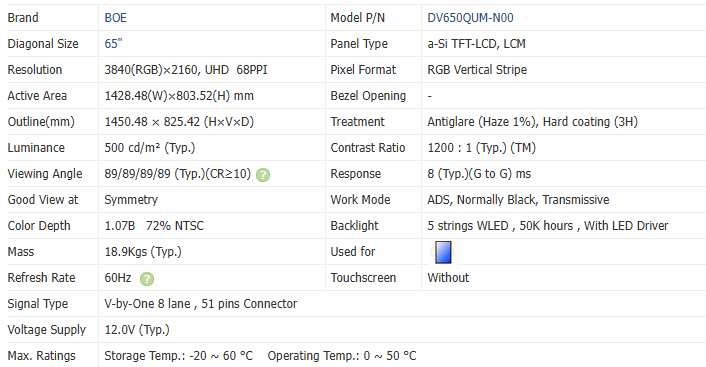
Task: Click the Active Area 1428.48(W)×803.52(H) value
Action: point(179,96)
